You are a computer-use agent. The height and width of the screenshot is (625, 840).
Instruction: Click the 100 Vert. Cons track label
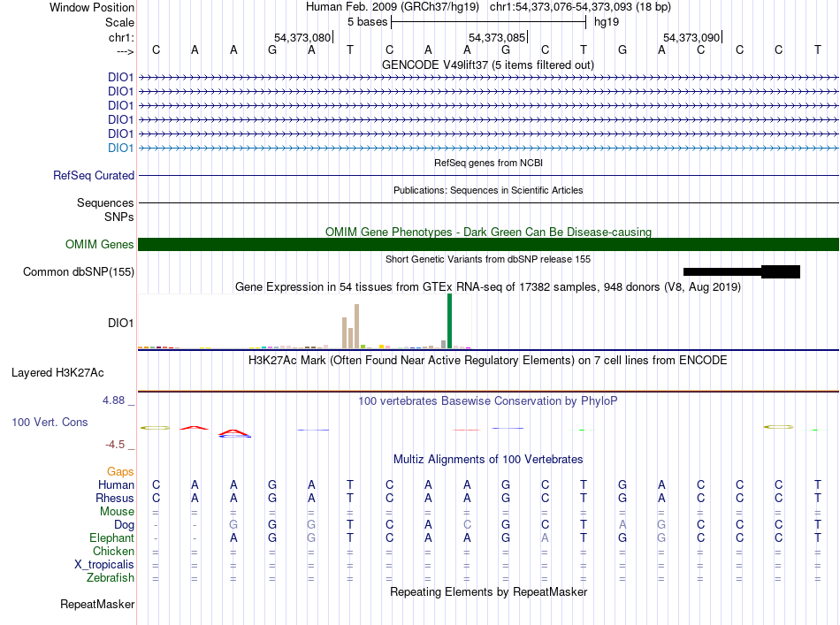pos(50,422)
